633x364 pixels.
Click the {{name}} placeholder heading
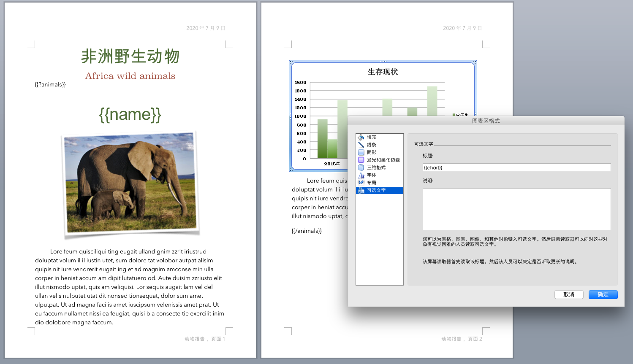(130, 114)
